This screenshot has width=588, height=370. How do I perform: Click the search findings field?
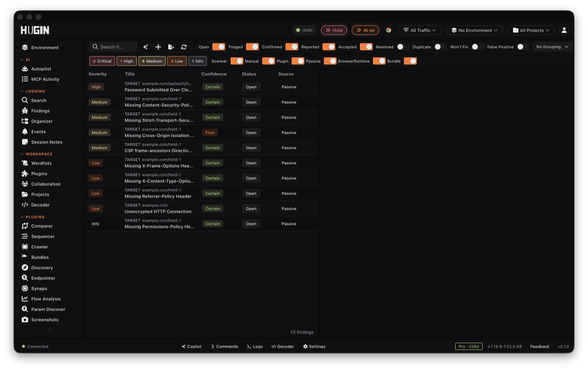[114, 47]
